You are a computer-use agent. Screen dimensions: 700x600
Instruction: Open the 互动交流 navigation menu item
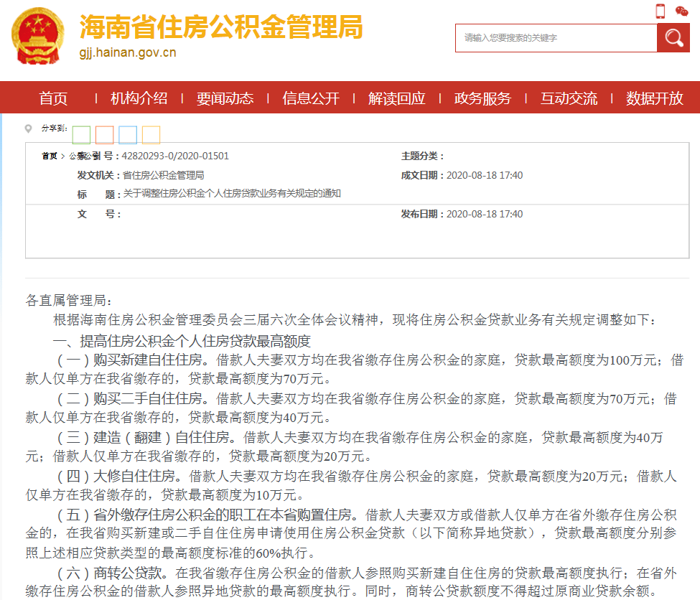pos(569,98)
